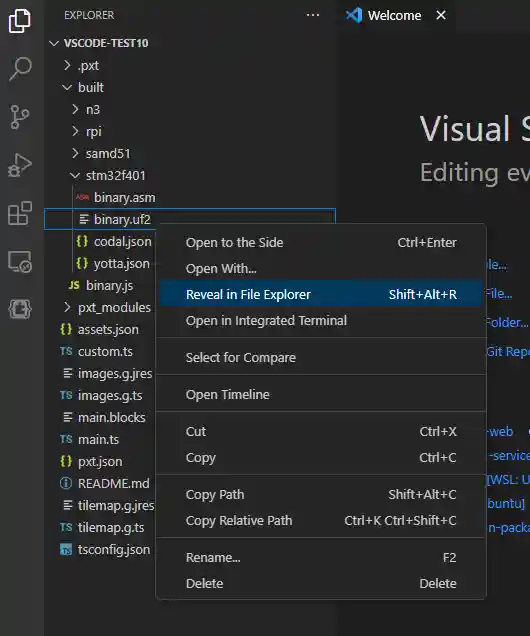This screenshot has height=636, width=530.
Task: Open custom.ts file
Action: (x=105, y=352)
